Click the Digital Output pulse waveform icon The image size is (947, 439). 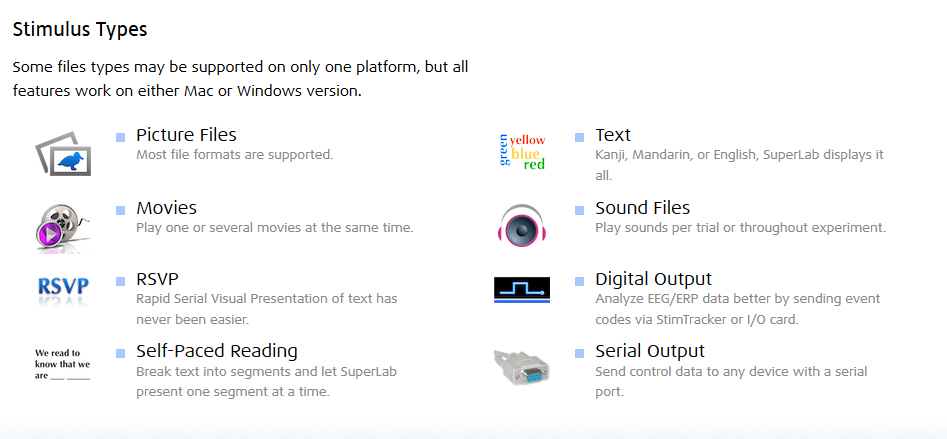(522, 290)
